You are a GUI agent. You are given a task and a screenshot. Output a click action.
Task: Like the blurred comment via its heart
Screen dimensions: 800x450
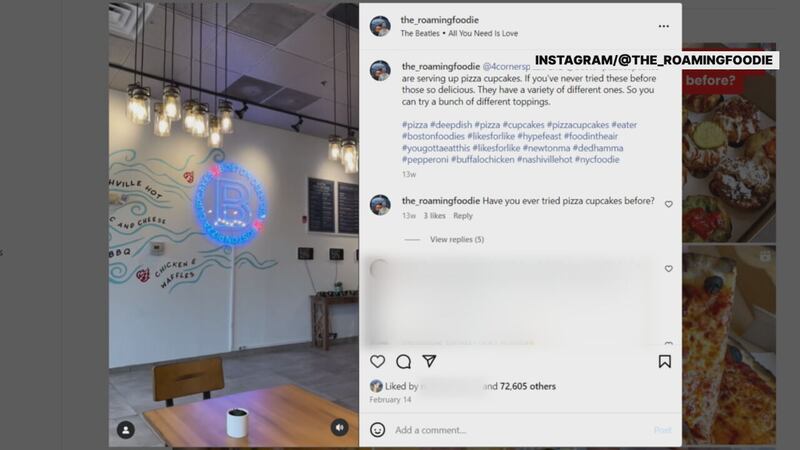pos(668,269)
